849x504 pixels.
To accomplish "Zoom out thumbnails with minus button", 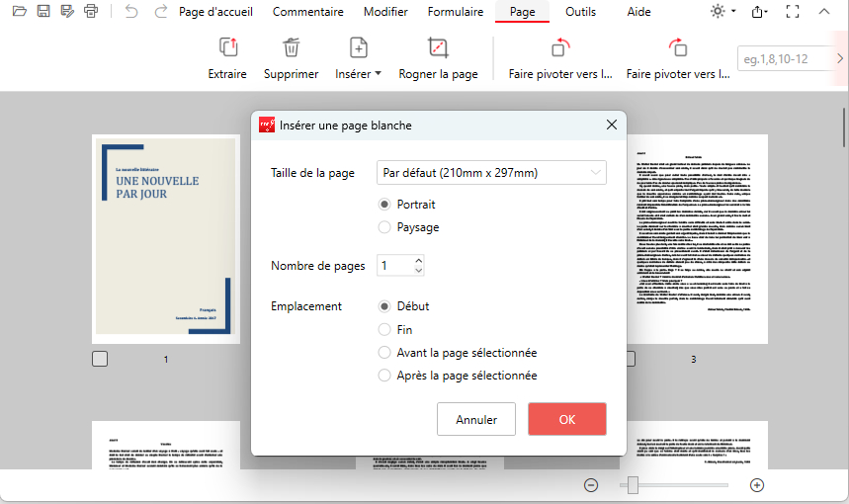I will pos(591,485).
